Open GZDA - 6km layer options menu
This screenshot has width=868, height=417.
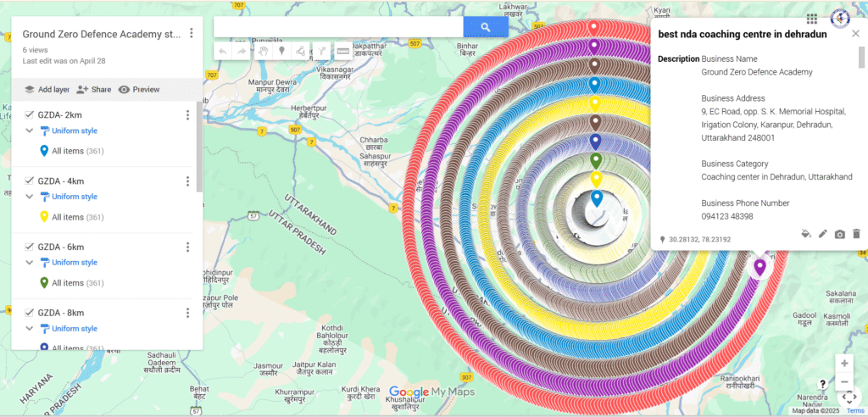tap(188, 247)
